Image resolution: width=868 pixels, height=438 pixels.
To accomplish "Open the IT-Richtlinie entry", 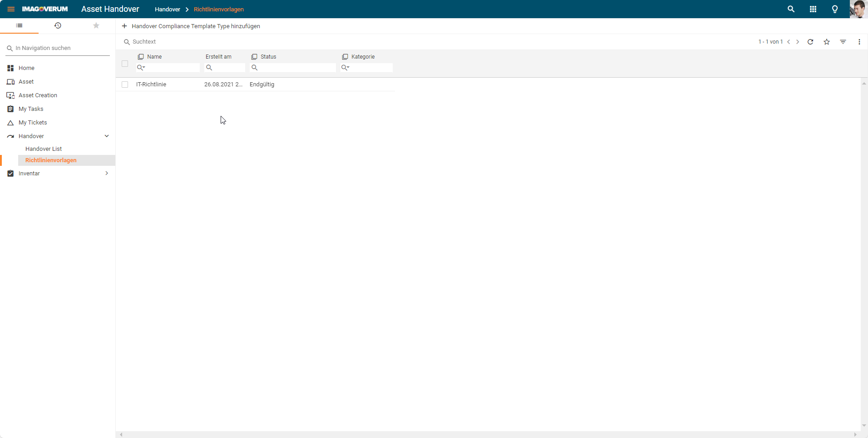I will pos(151,85).
